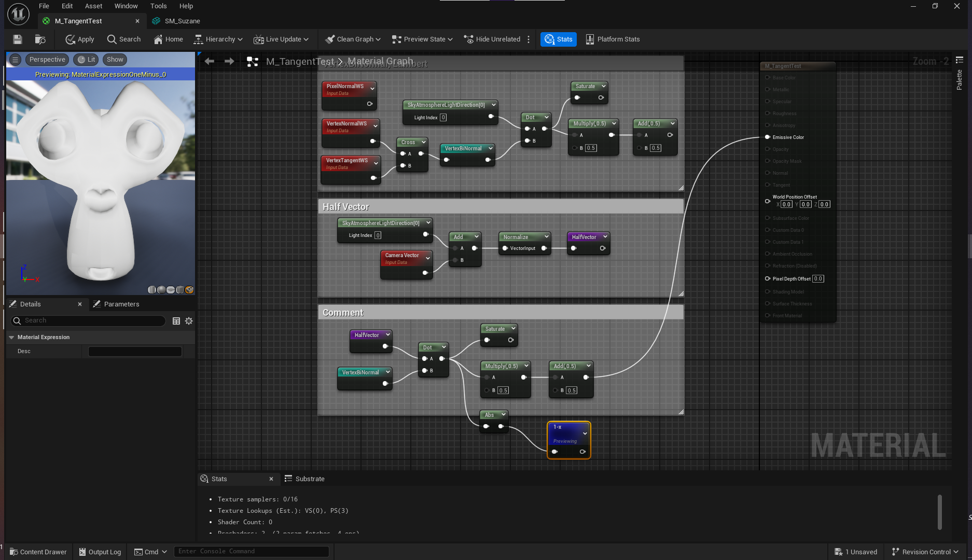Click the Home toolbar button
Screen dimensions: 972x560
tap(169, 39)
